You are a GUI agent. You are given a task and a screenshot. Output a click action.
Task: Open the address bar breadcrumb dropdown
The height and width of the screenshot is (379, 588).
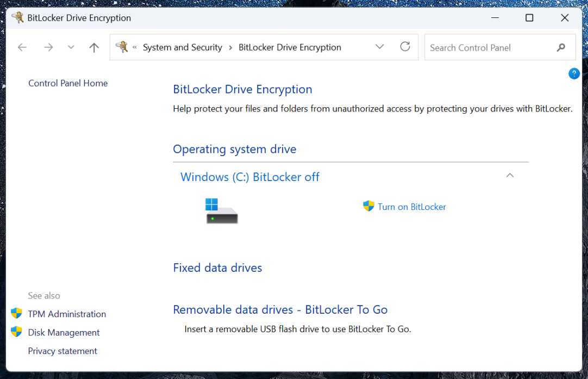click(x=379, y=47)
